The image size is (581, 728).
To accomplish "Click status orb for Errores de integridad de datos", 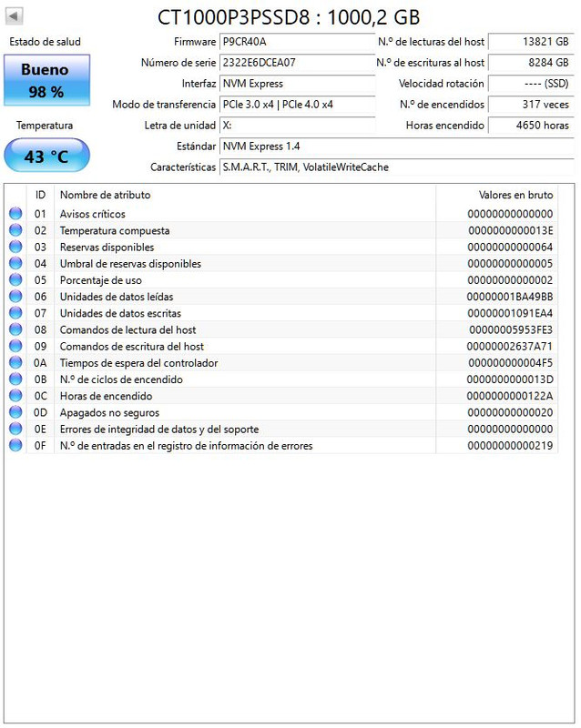I will [x=15, y=429].
